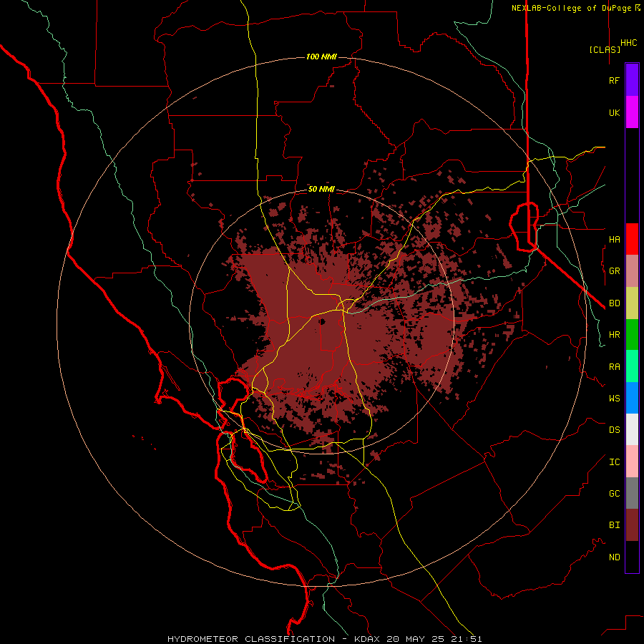Click the black radar-site dot at center

[x=323, y=321]
